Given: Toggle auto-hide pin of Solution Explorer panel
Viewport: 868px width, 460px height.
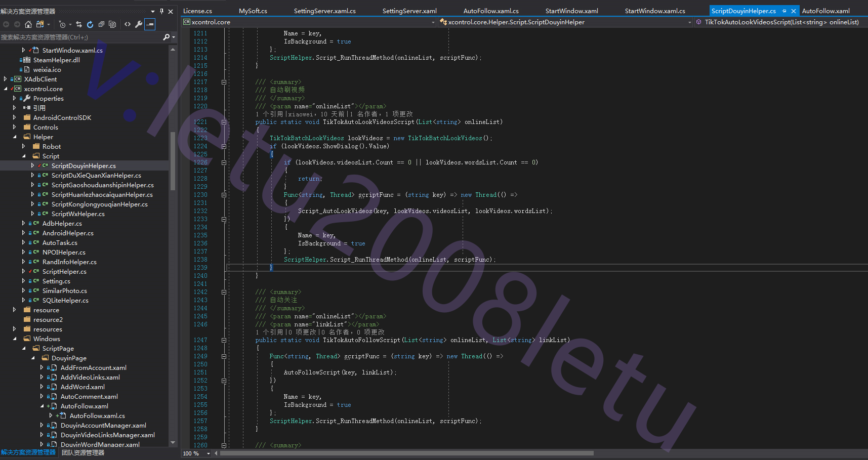Looking at the screenshot, I should pos(161,11).
